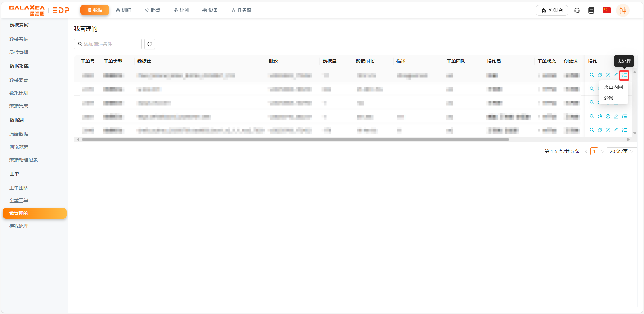The image size is (644, 314).
Task: Click the pencil edit icon in fourth row
Action: 616,116
